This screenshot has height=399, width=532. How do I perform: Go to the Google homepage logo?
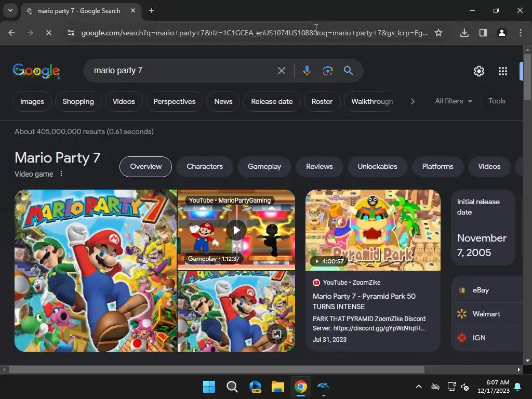[36, 71]
